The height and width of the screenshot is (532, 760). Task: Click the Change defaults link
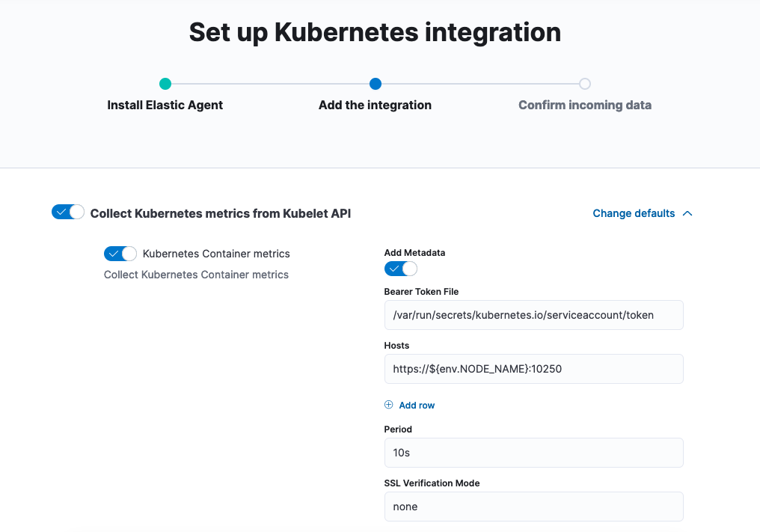pyautogui.click(x=633, y=213)
